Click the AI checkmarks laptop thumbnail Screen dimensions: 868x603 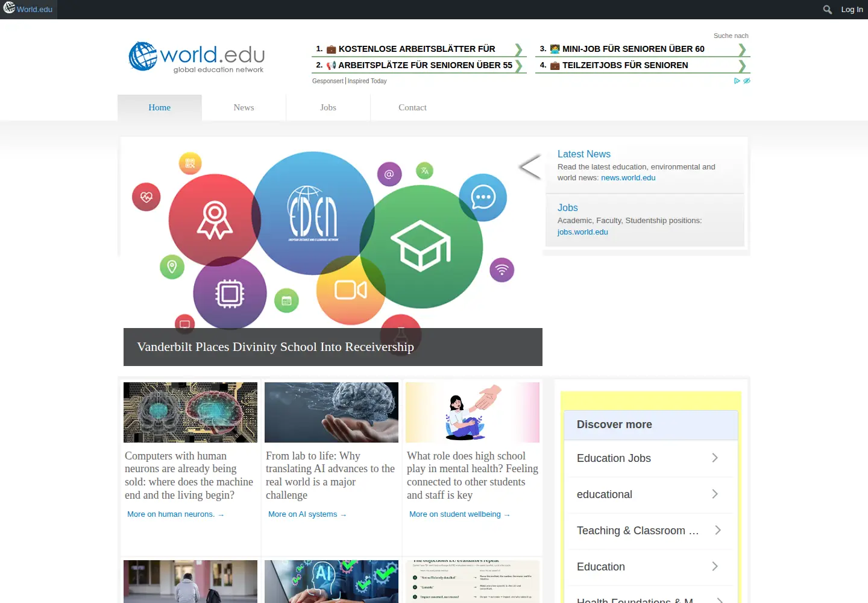click(x=332, y=581)
